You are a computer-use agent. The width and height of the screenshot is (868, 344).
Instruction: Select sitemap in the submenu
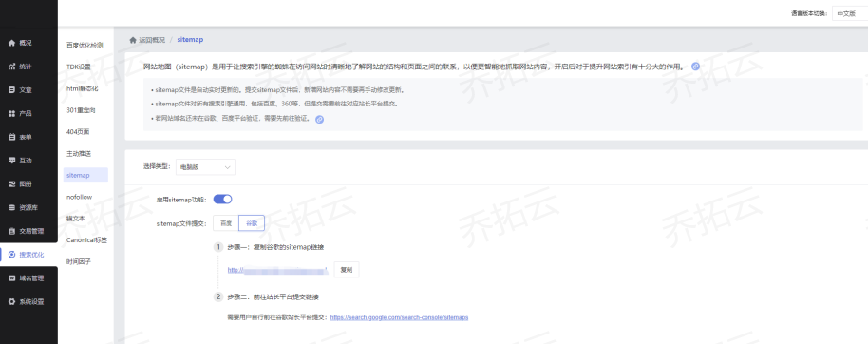pos(85,175)
